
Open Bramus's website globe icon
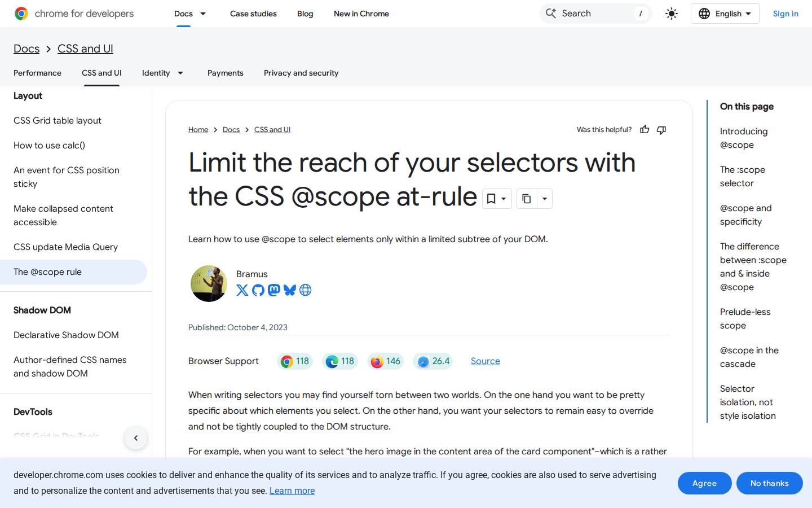pyautogui.click(x=306, y=290)
